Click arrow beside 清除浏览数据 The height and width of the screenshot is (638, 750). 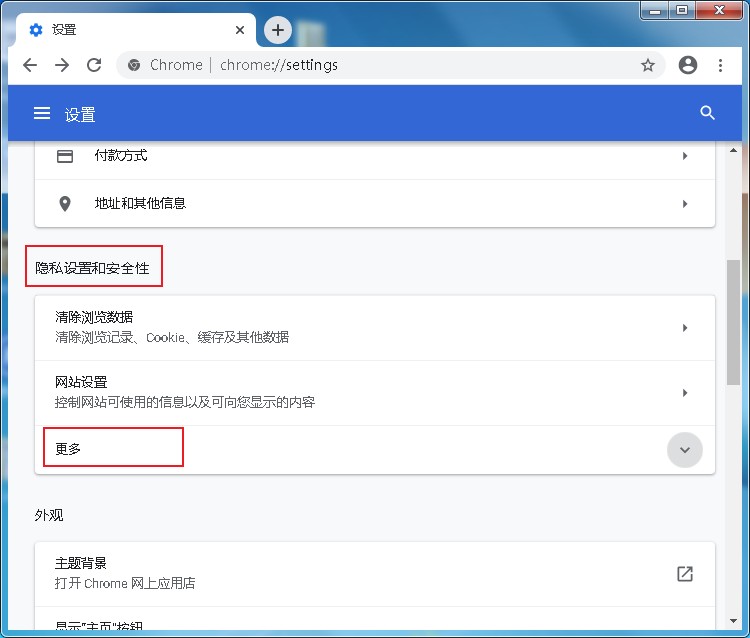pos(685,328)
